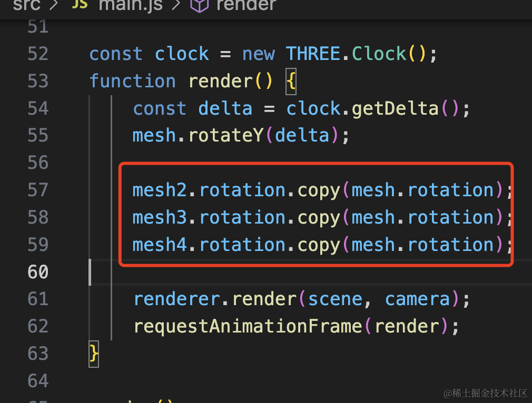Click the getDelta method call
The image size is (532, 403).
point(395,109)
